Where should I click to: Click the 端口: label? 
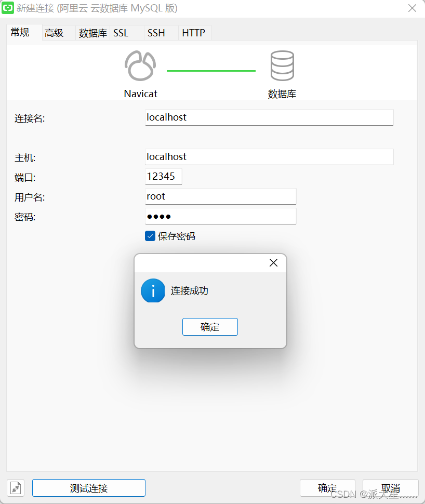[x=25, y=177]
